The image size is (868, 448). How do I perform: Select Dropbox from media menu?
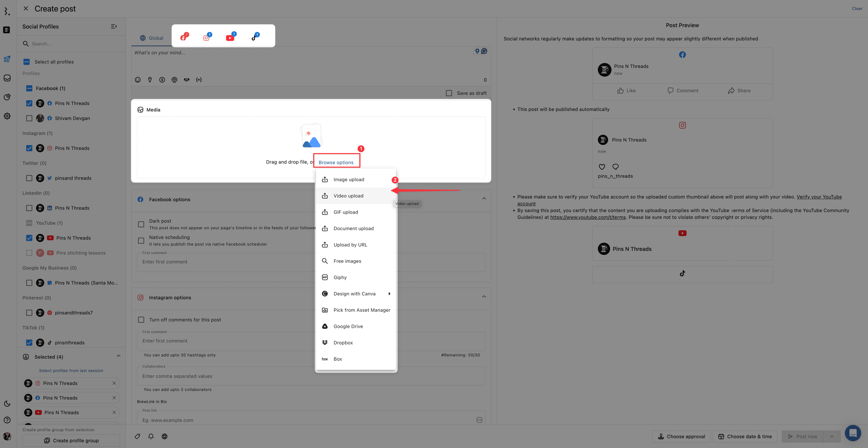click(x=356, y=343)
